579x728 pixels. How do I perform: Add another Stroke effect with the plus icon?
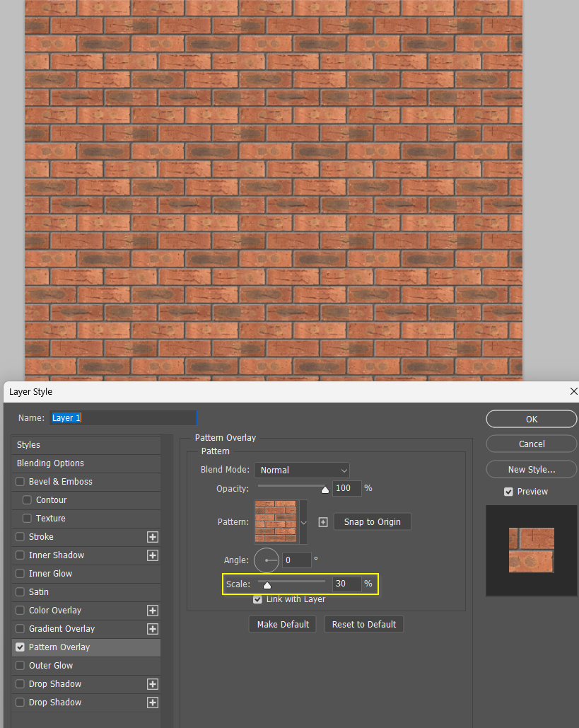[153, 536]
